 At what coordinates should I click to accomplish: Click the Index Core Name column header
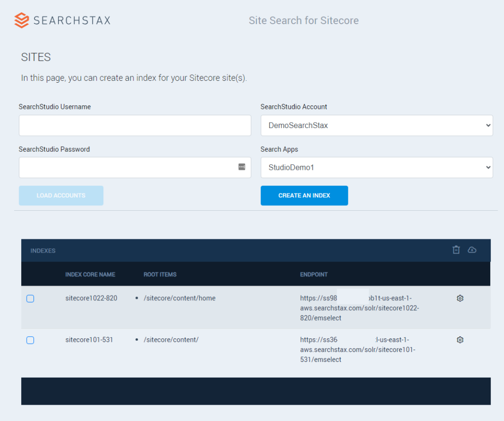[91, 274]
